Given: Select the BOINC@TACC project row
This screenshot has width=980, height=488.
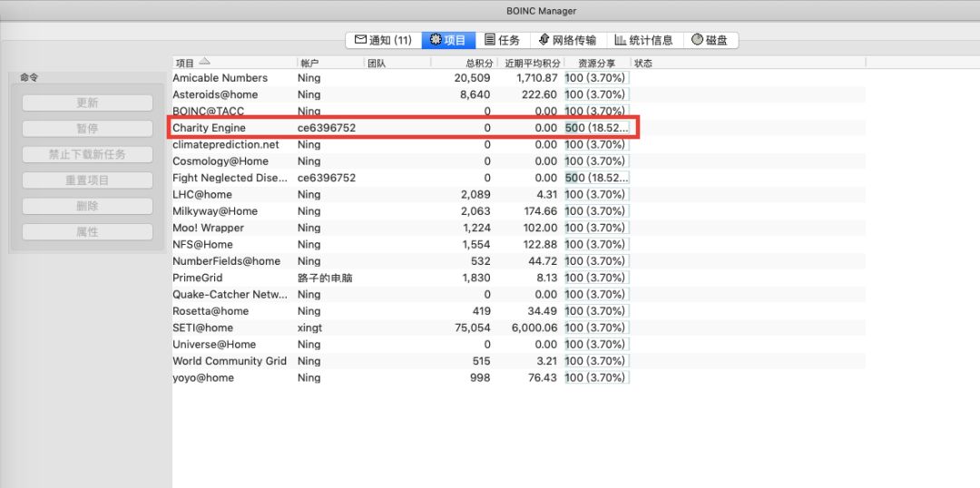Looking at the screenshot, I should 519,112.
